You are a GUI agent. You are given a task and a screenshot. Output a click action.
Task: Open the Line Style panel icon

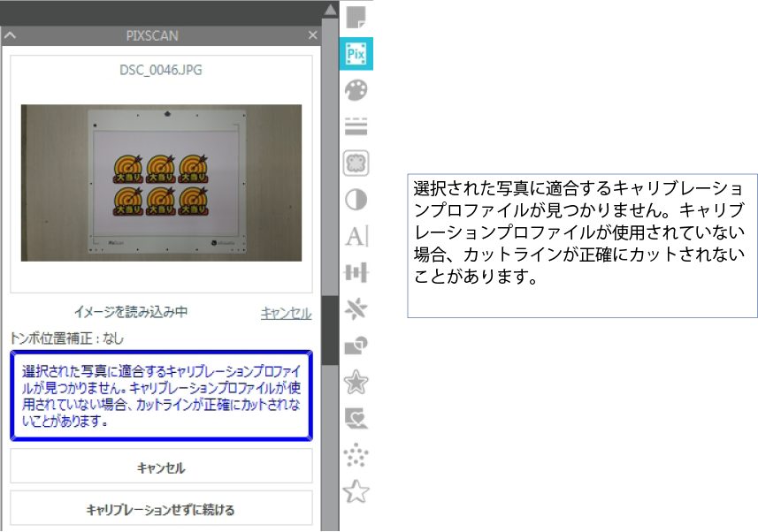[356, 126]
